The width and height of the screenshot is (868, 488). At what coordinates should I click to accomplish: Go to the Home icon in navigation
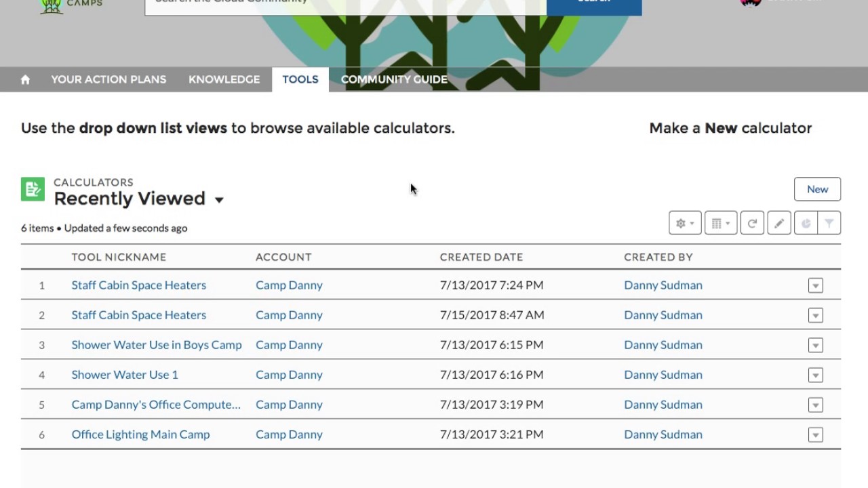pos(25,79)
